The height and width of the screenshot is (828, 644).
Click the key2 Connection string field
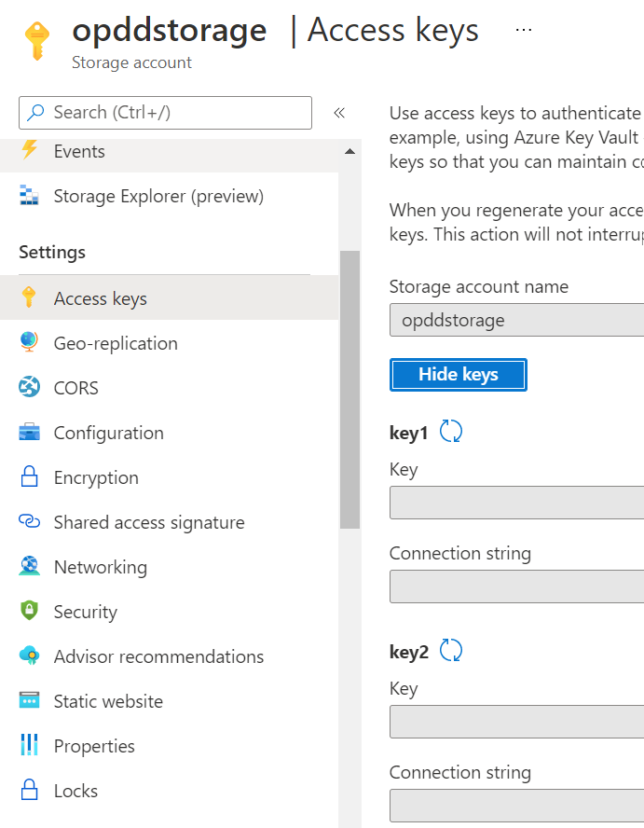point(516,806)
